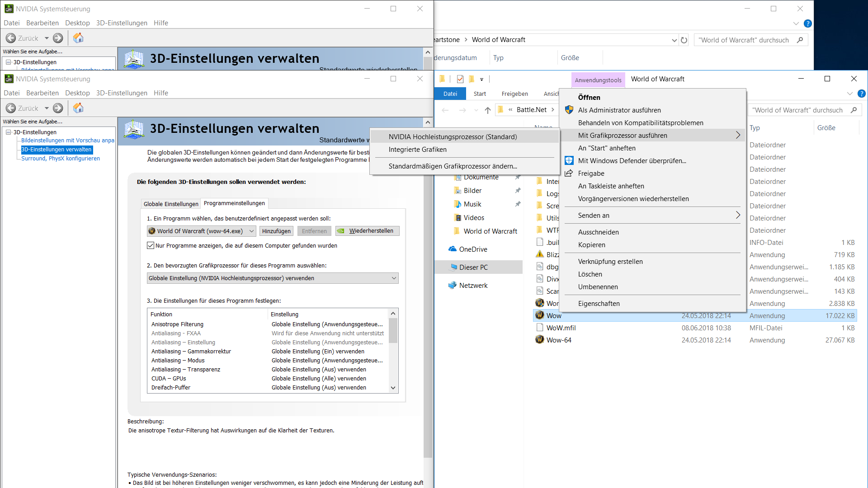Click the Videos folder icon in sidebar
The height and width of the screenshot is (488, 868).
pyautogui.click(x=458, y=218)
